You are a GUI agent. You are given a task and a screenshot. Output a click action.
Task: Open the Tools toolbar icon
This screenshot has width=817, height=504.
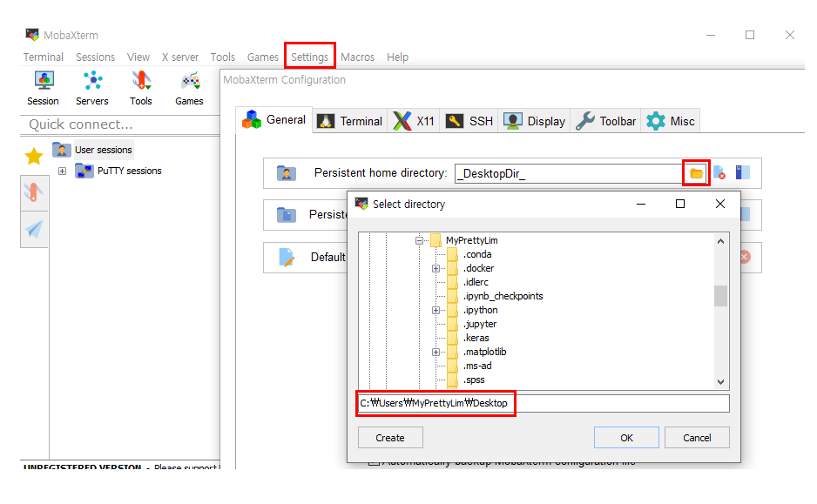(141, 89)
